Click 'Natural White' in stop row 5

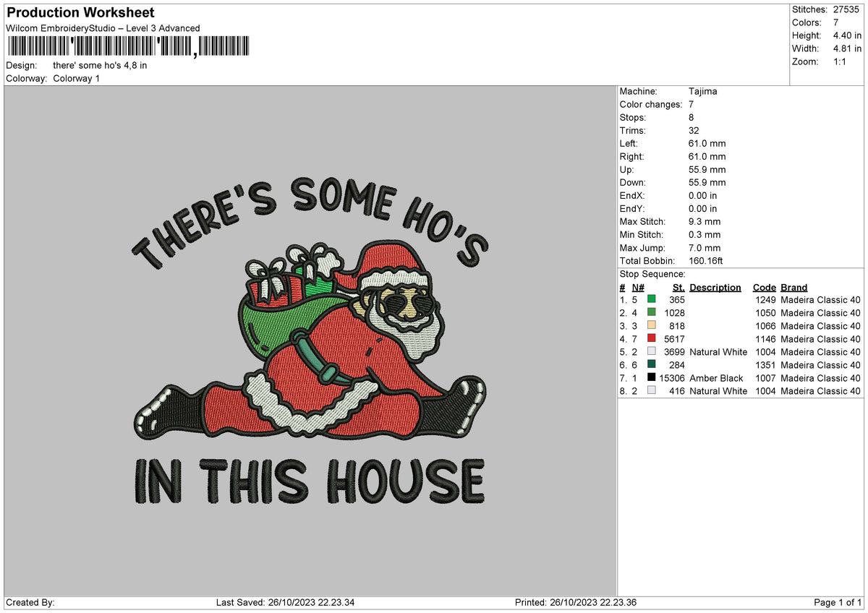pos(718,351)
